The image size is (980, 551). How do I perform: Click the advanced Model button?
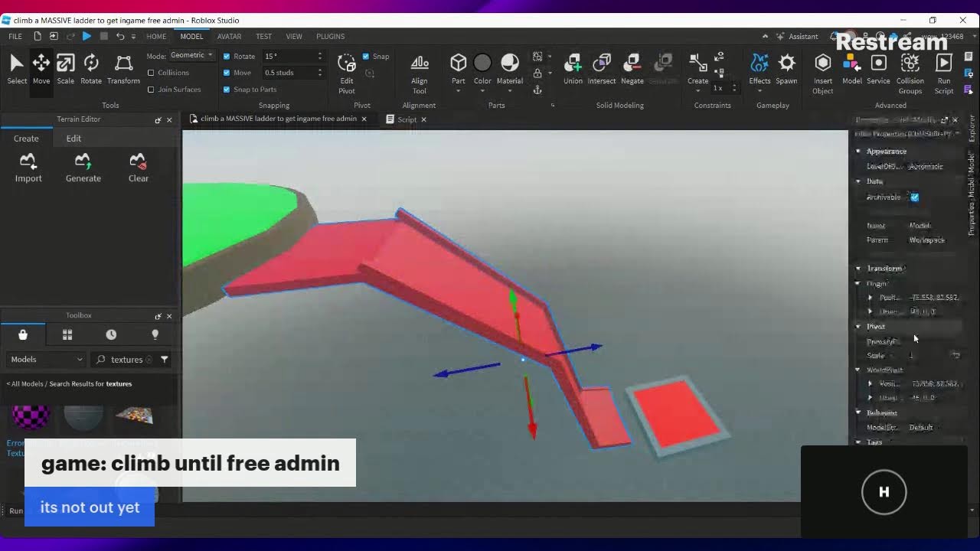852,69
